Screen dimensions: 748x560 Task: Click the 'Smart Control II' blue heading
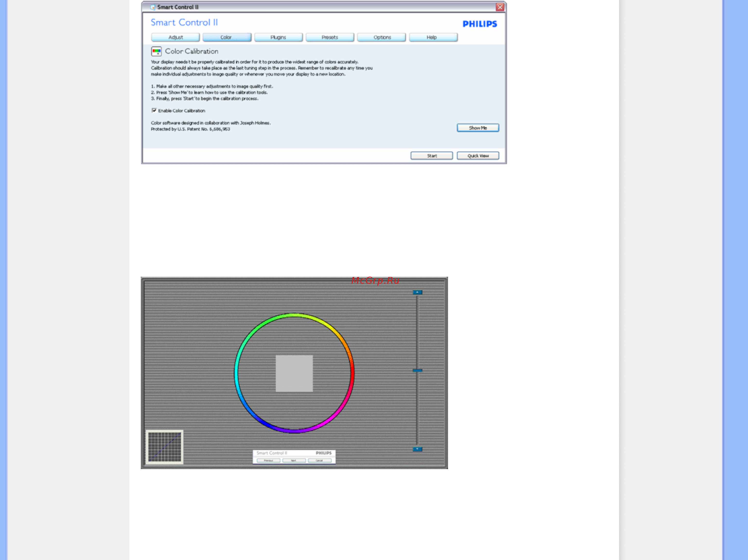point(184,22)
